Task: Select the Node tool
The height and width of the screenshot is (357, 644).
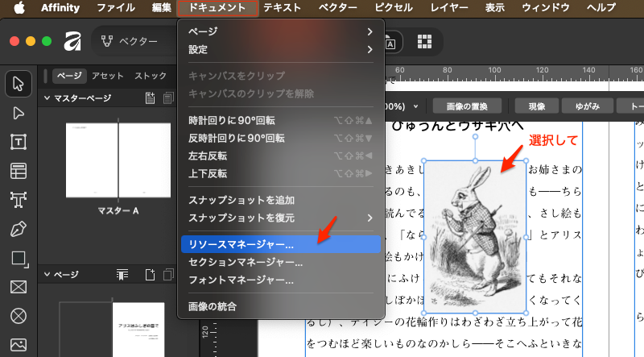Action: [x=19, y=112]
